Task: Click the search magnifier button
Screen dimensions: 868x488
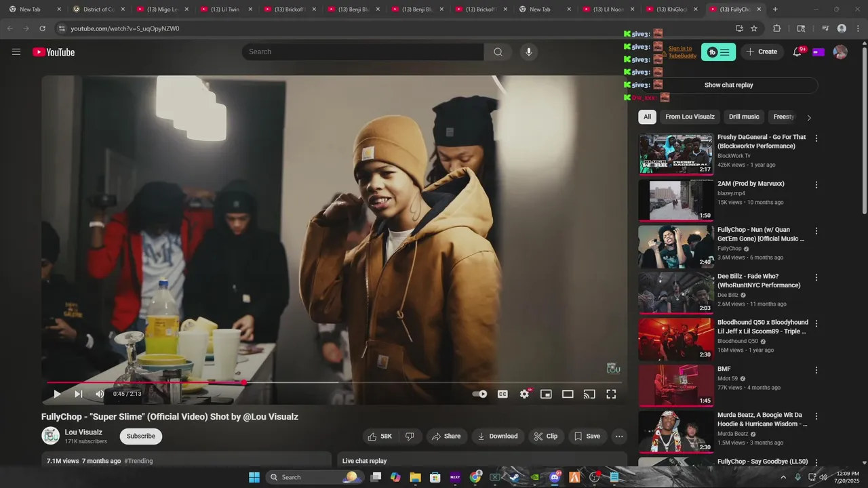Action: coord(498,52)
